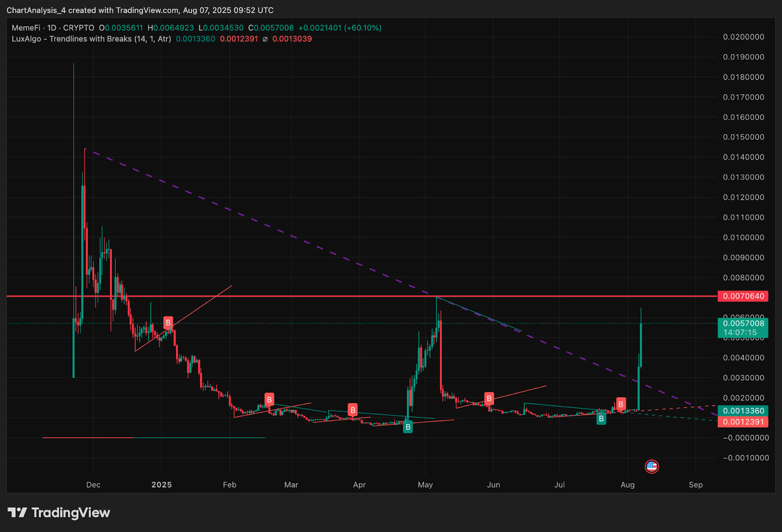Click the TradingView logo at bottom left
The height and width of the screenshot is (532, 782).
click(59, 512)
